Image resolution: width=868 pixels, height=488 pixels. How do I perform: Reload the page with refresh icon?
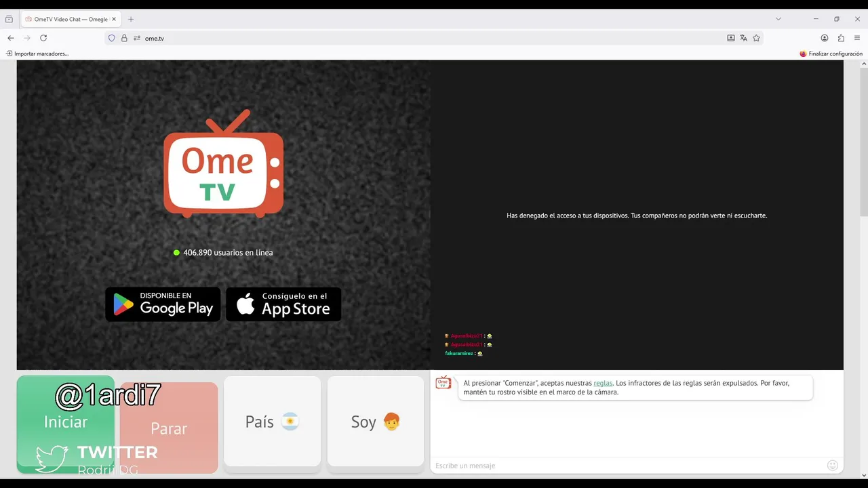click(43, 38)
